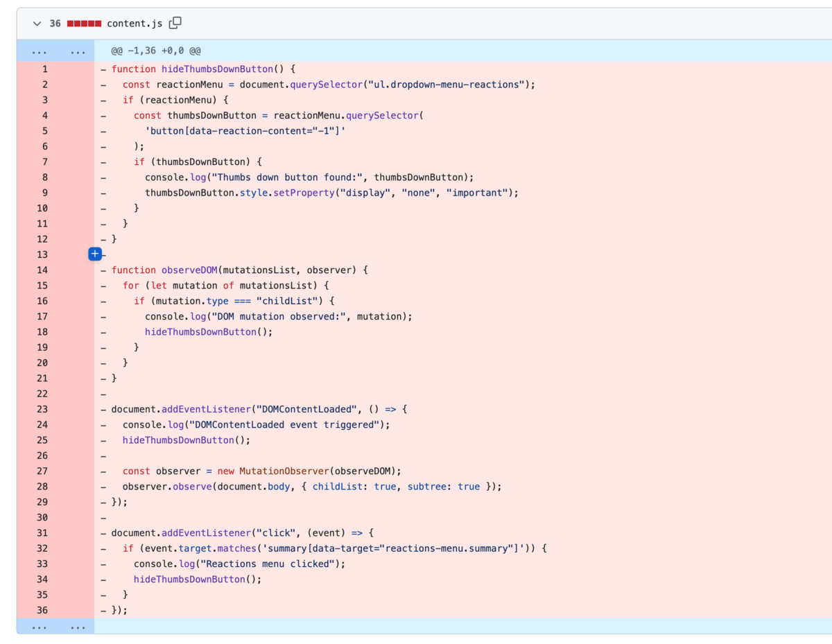Click the top-left ellipsis to expand context above
832x644 pixels.
(x=39, y=50)
